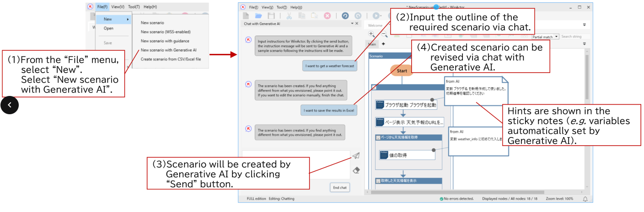
Task: Open View menu in WinActor main window
Action: [268, 7]
